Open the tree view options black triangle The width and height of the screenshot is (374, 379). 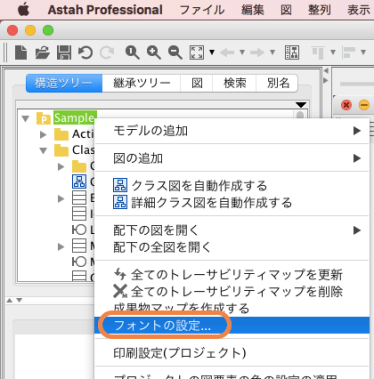[x=301, y=105]
